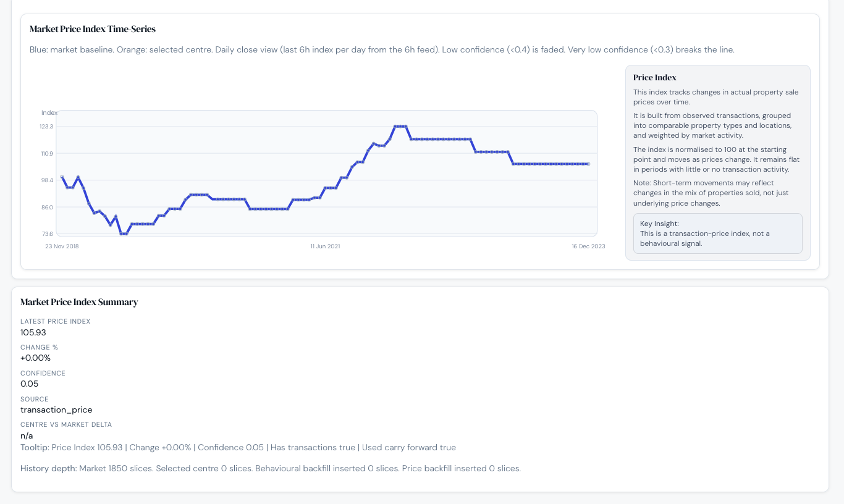The image size is (844, 504).
Task: Select the 23 Nov 2018 date label
Action: click(x=62, y=246)
